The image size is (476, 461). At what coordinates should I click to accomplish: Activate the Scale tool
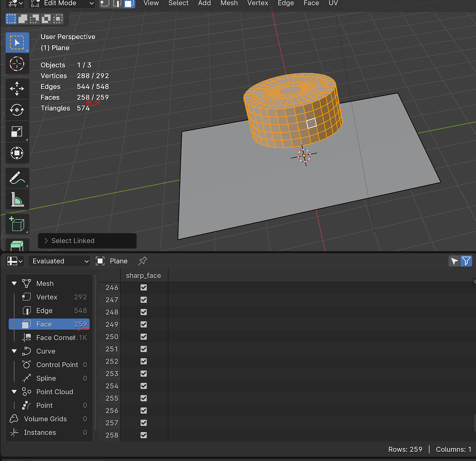[17, 131]
